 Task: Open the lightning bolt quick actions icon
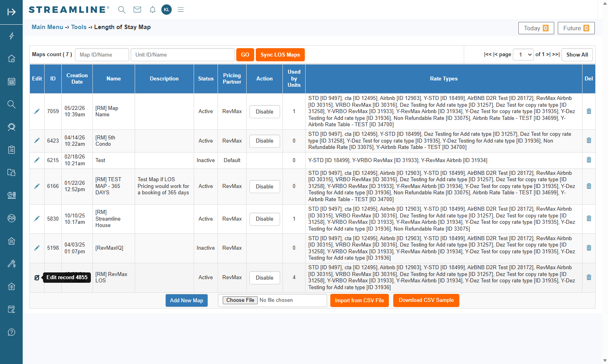coord(12,36)
